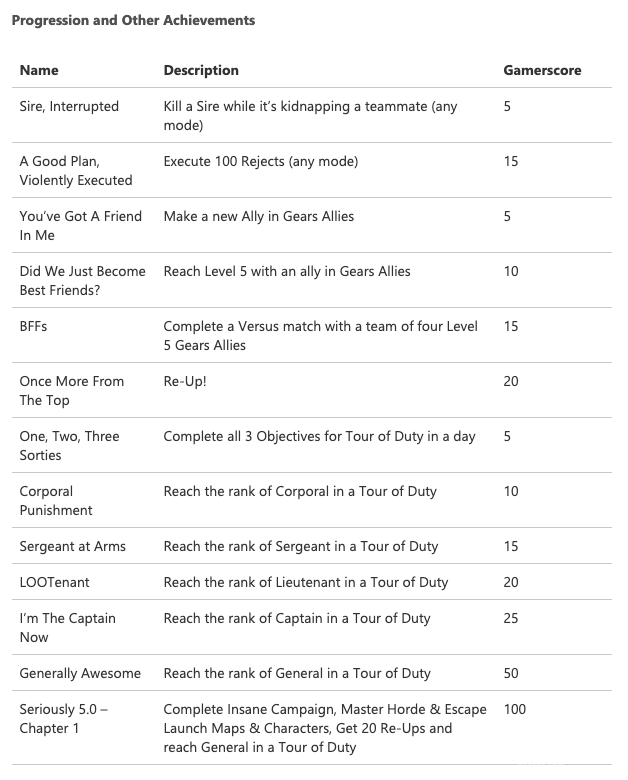The image size is (628, 780).
Task: Select the 'Sergeant at Arms' achievement name
Action: [x=73, y=546]
